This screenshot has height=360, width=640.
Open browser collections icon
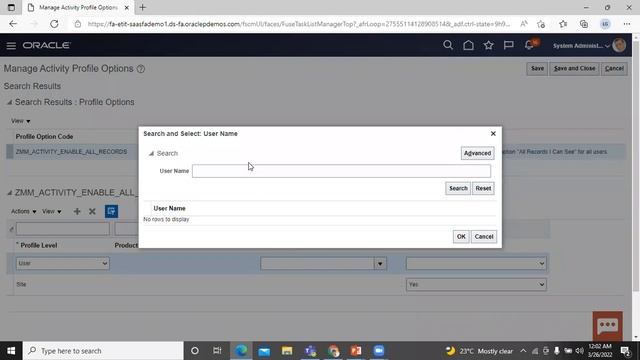[584, 24]
